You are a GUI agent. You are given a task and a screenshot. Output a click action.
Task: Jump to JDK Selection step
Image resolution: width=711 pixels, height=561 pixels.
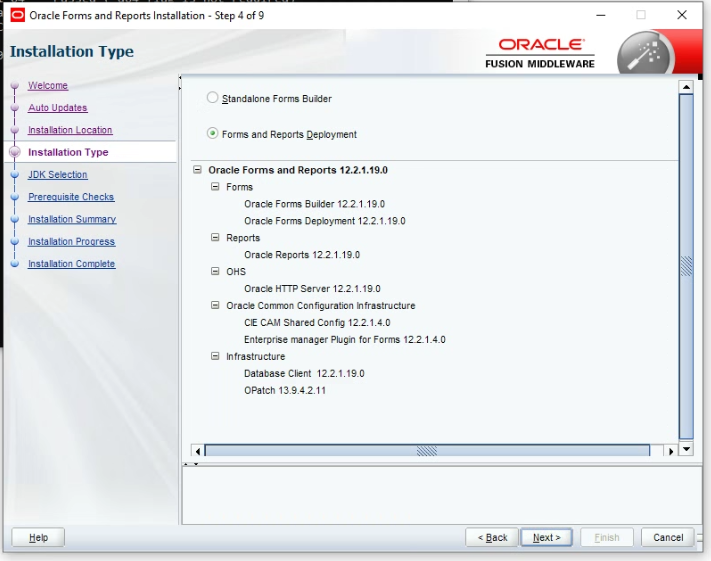click(x=58, y=174)
